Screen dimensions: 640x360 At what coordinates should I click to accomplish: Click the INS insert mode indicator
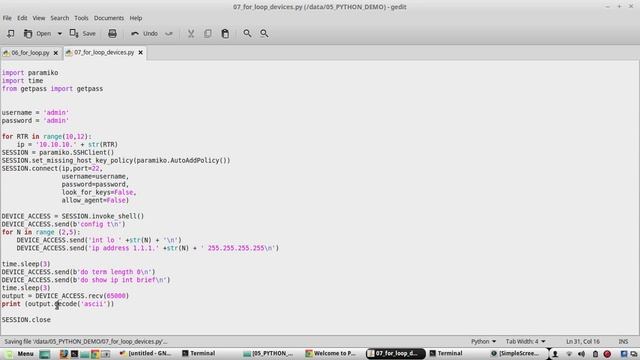click(x=623, y=341)
